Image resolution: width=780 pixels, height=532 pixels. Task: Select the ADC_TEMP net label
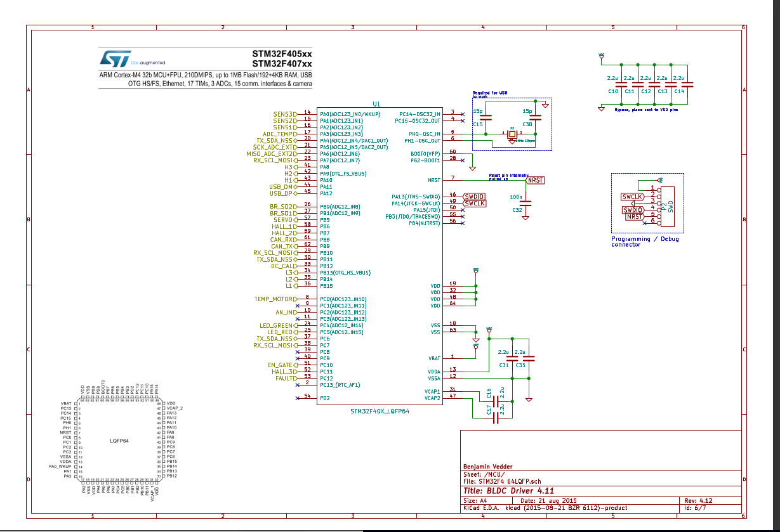click(279, 134)
